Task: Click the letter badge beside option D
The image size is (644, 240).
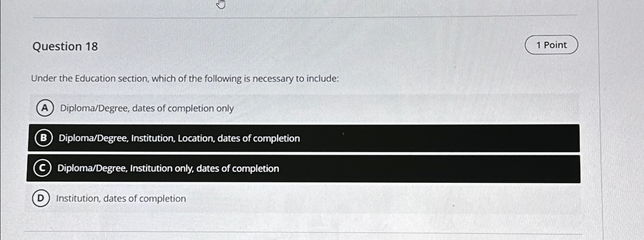Action: [41, 198]
